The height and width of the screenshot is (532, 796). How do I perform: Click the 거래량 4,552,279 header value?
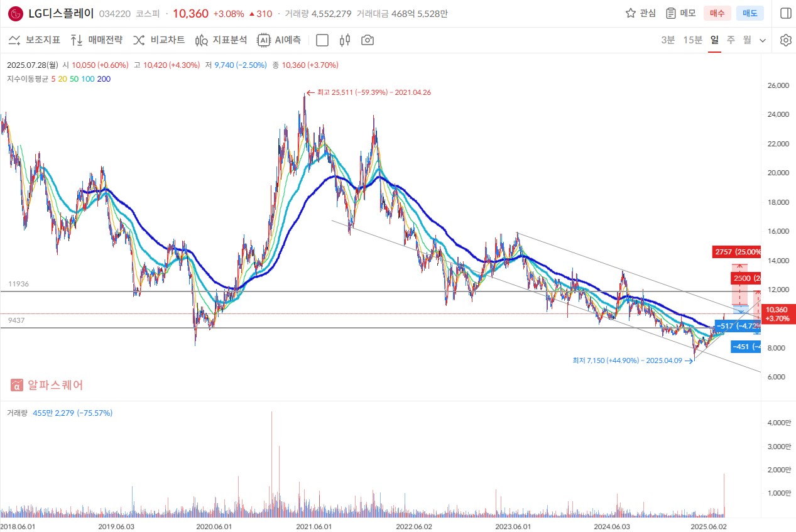coord(318,13)
